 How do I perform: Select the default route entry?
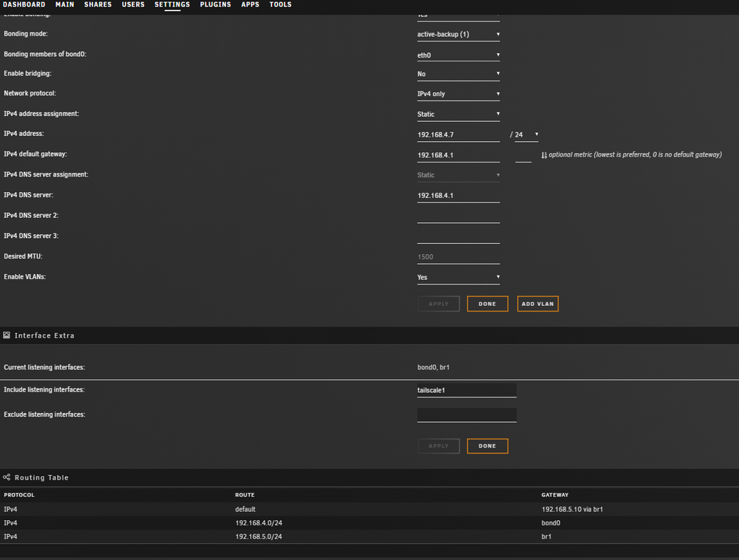245,509
